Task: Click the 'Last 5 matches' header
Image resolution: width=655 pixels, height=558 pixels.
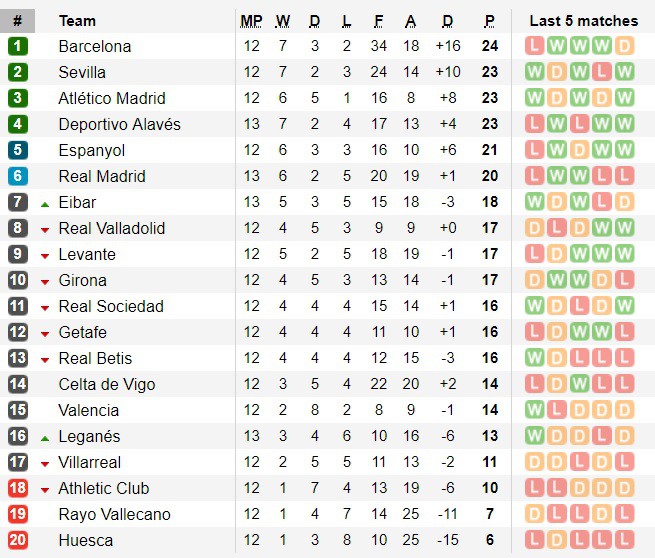Action: tap(584, 20)
